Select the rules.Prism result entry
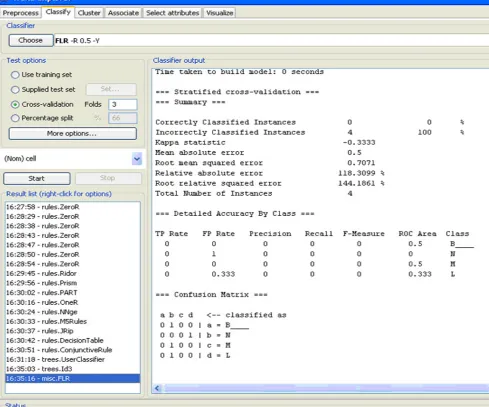 click(73, 283)
